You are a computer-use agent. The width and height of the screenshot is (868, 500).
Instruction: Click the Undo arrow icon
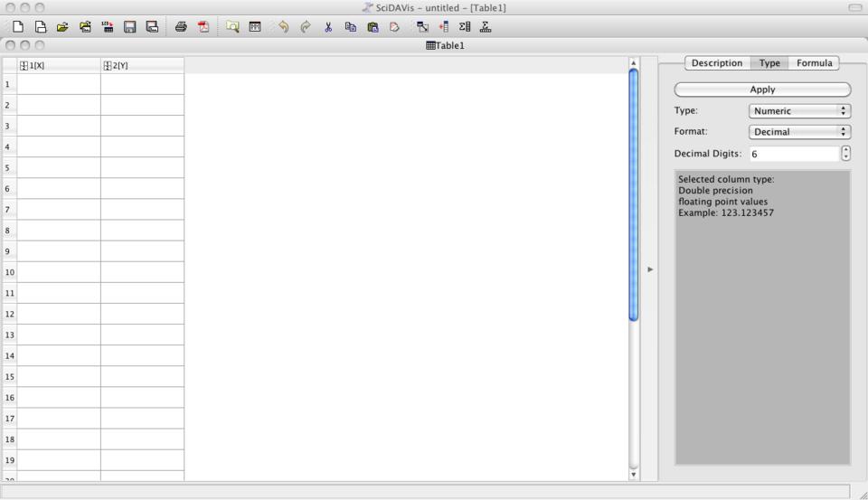(283, 27)
